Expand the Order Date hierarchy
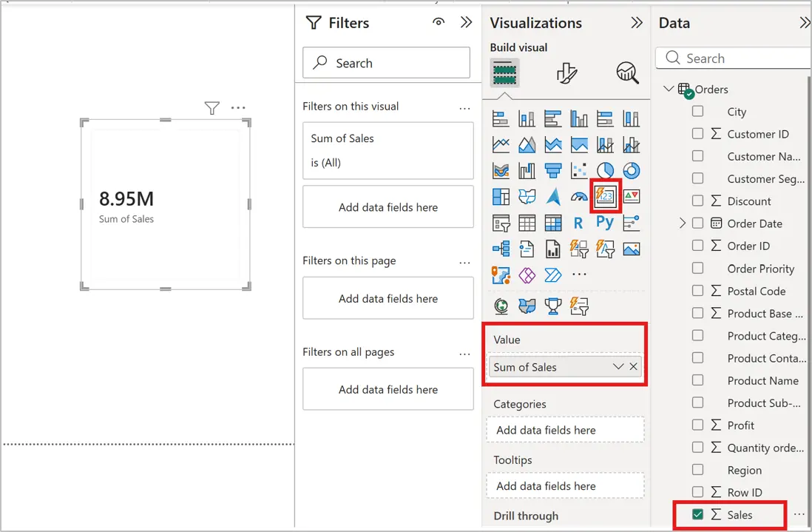Image resolution: width=812 pixels, height=532 pixels. [x=683, y=223]
